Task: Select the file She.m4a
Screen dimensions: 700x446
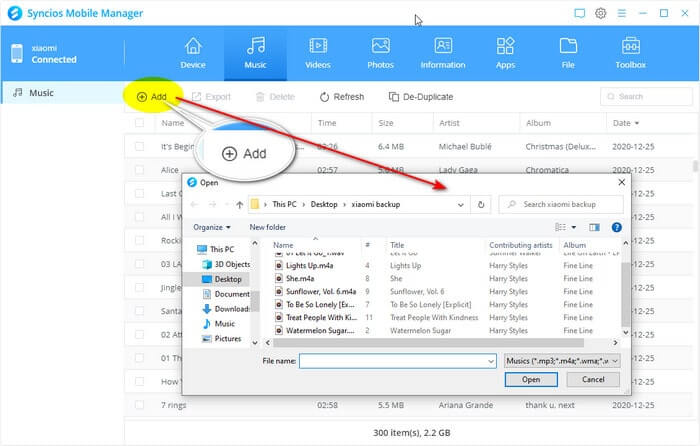Action: [295, 279]
